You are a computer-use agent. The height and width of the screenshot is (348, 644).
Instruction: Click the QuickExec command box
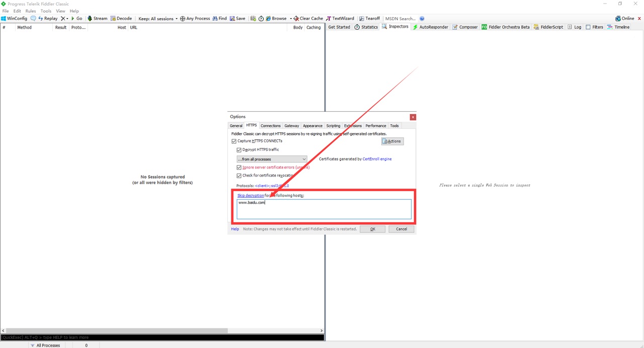pos(162,337)
